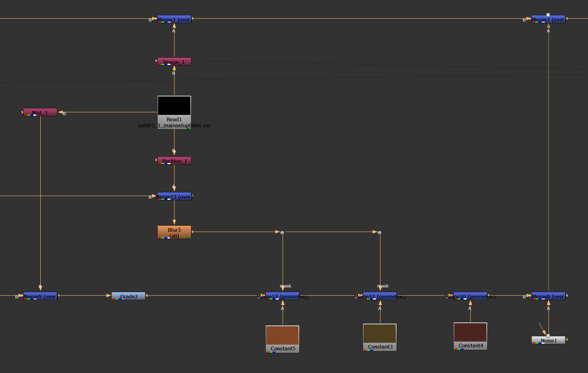Screen dimensions: 588x373
Task: Click the A input arrow under Merge8
Action: [x=548, y=303]
